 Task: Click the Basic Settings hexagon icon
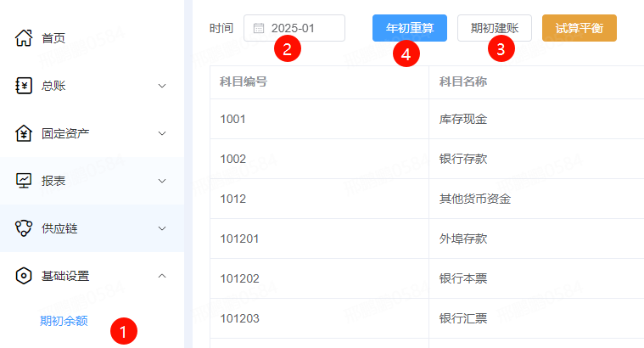pos(25,276)
